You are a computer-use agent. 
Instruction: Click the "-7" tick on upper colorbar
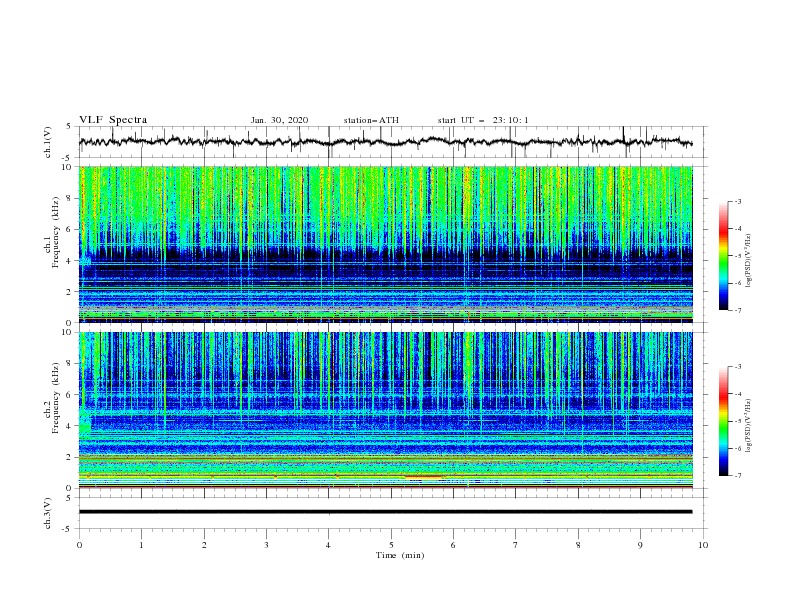738,310
